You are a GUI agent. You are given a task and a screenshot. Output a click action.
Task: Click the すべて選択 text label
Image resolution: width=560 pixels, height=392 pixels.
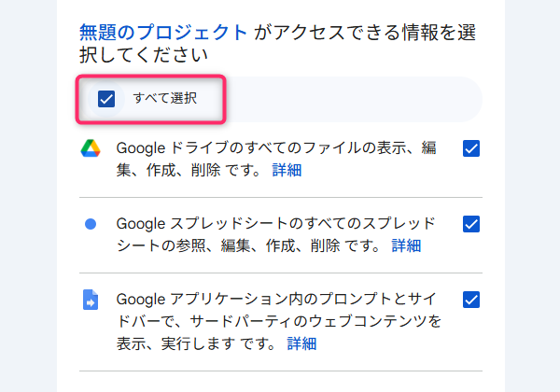[164, 98]
